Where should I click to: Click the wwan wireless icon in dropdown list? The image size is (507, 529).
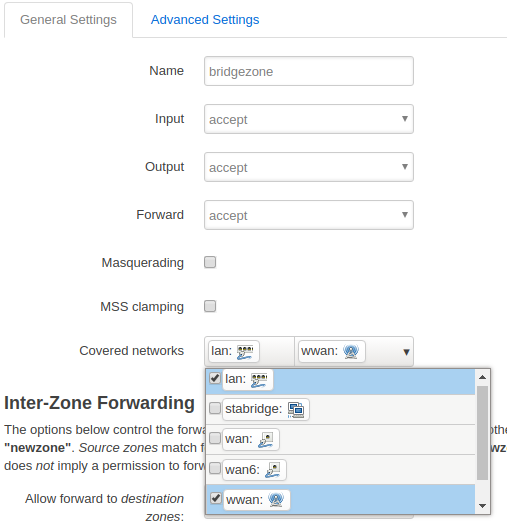click(276, 500)
